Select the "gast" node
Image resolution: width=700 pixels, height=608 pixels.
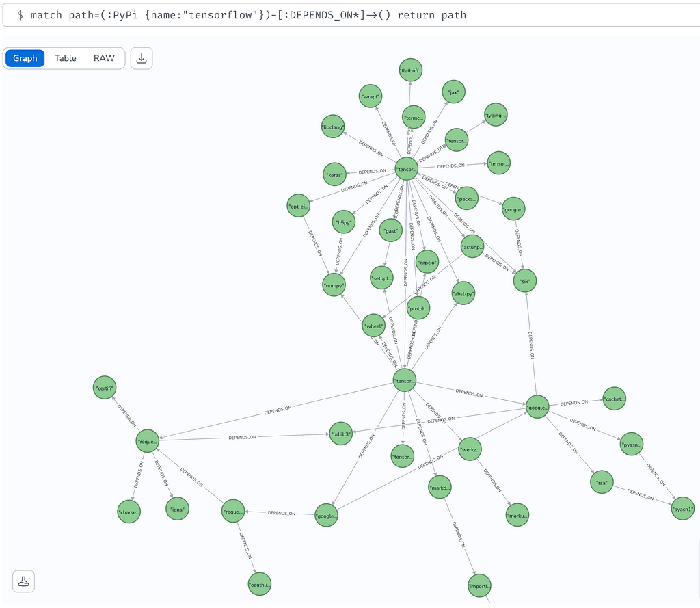[x=390, y=230]
